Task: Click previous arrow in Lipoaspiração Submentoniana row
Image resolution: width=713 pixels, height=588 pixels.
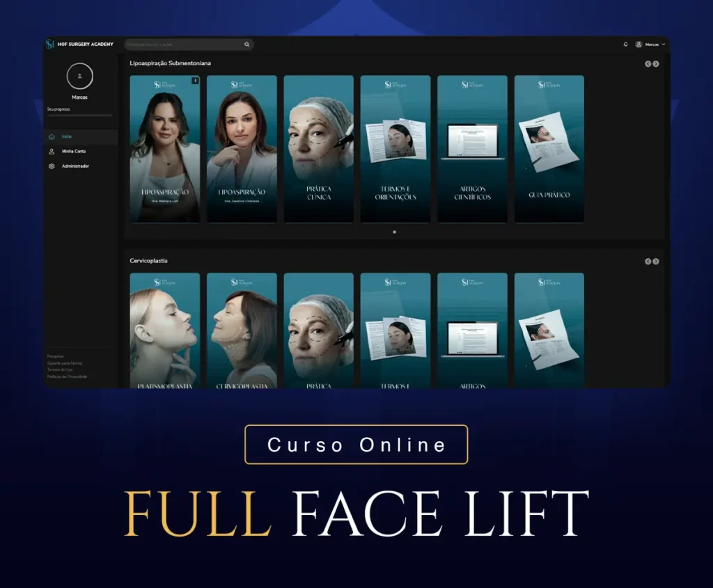Action: [x=648, y=64]
